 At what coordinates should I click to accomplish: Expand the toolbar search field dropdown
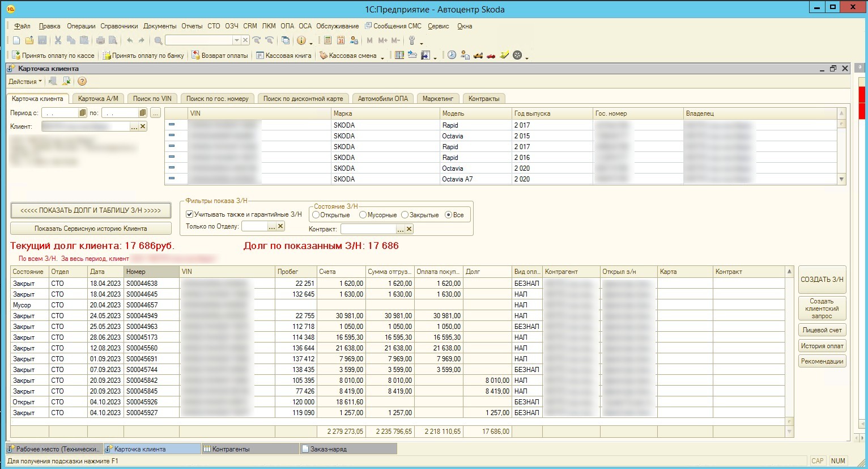237,40
